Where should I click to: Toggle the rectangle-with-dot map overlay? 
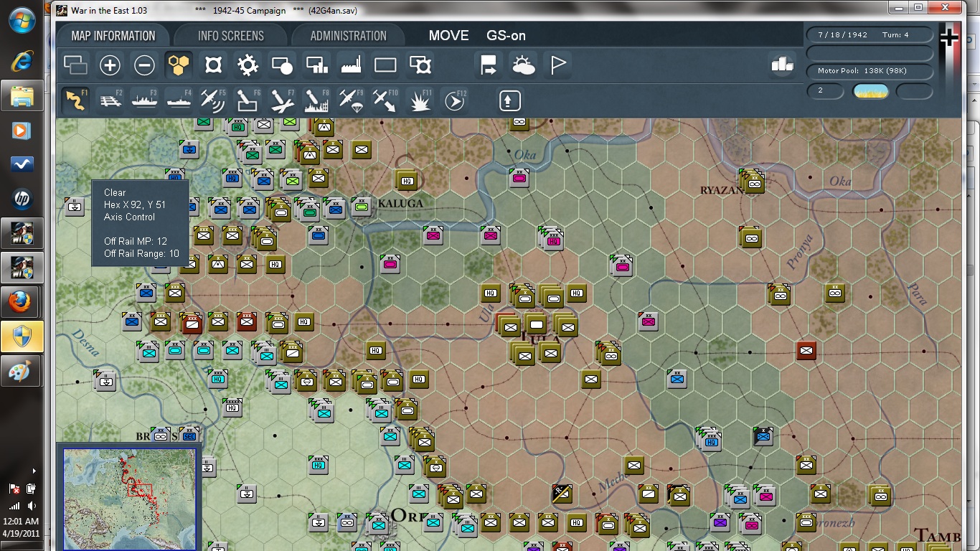282,66
